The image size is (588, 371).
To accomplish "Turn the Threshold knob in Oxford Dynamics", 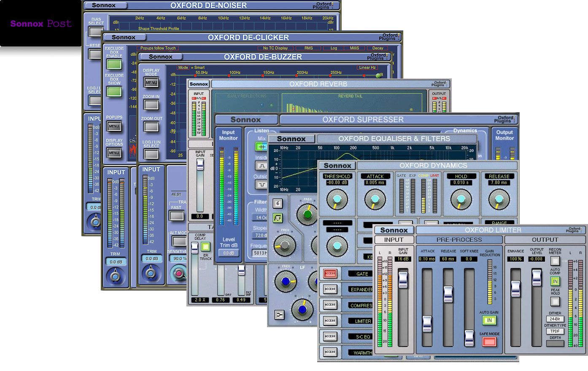I will [x=337, y=199].
